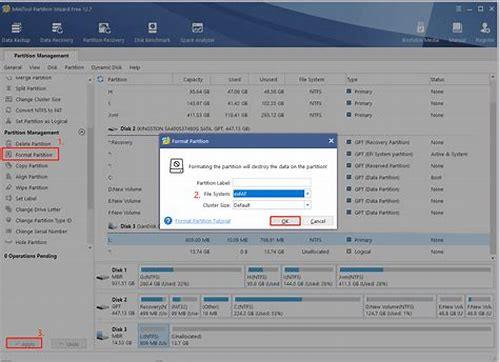Viewport: 500px width, 362px height.
Task: Cancel the Format Partition dialog
Action: click(x=318, y=221)
